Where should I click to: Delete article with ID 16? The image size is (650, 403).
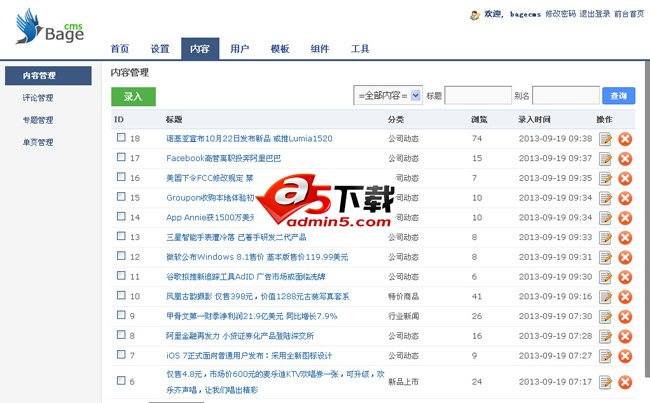point(625,178)
